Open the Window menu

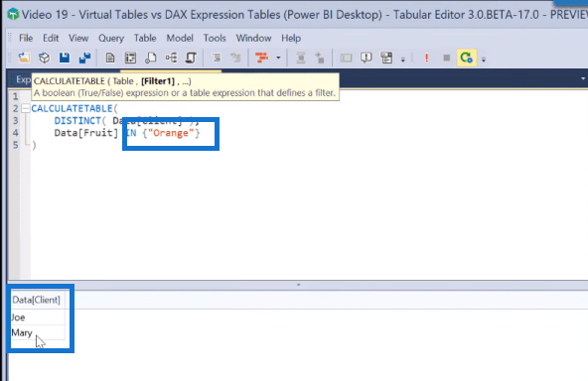[x=253, y=39]
